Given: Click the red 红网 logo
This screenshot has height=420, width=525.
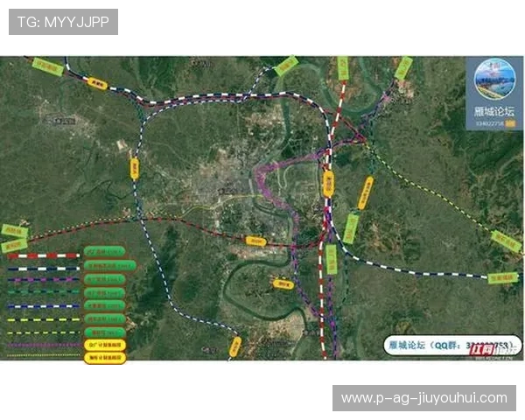Looking at the screenshot, I should tap(482, 349).
